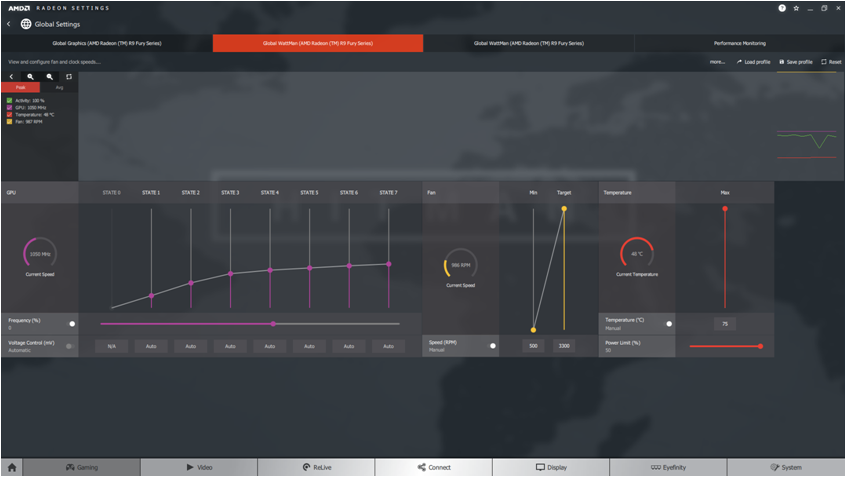Viewport: 846px width, 477px height.
Task: Click the STATE 4 frequency slider handle
Action: pyautogui.click(x=270, y=270)
